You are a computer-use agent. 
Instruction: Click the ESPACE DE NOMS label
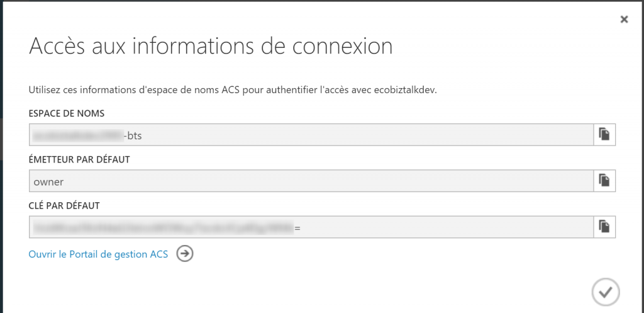pos(67,114)
